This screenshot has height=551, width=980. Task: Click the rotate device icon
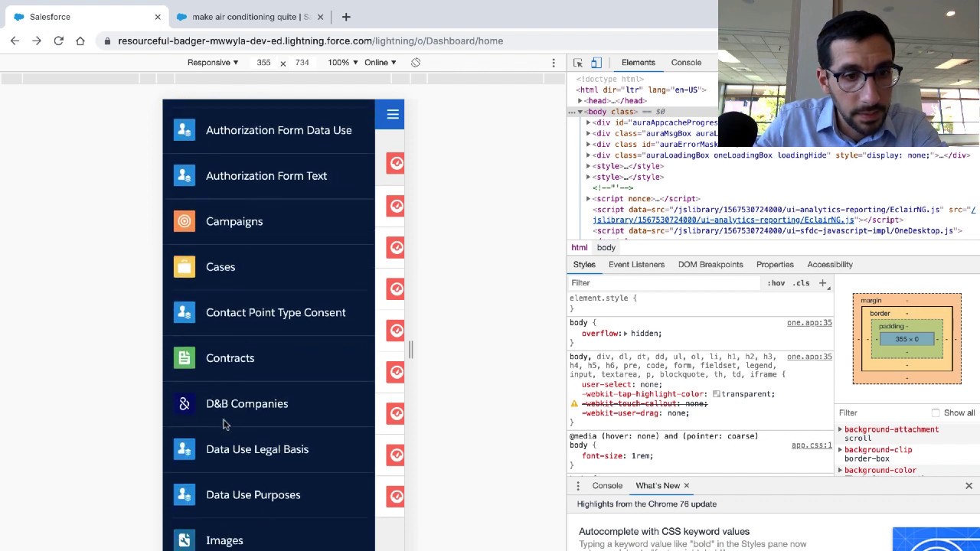pyautogui.click(x=416, y=63)
